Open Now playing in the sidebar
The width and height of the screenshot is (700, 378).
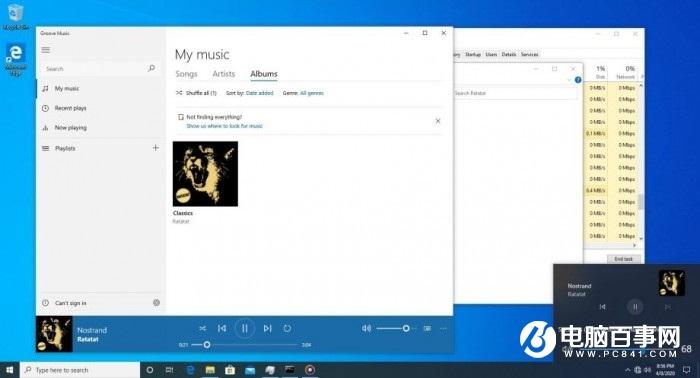click(100, 128)
